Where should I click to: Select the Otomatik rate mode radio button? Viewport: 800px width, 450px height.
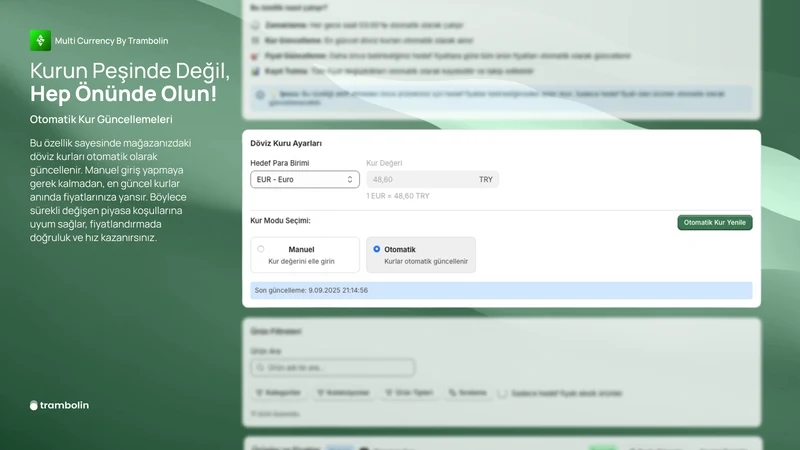tap(377, 249)
